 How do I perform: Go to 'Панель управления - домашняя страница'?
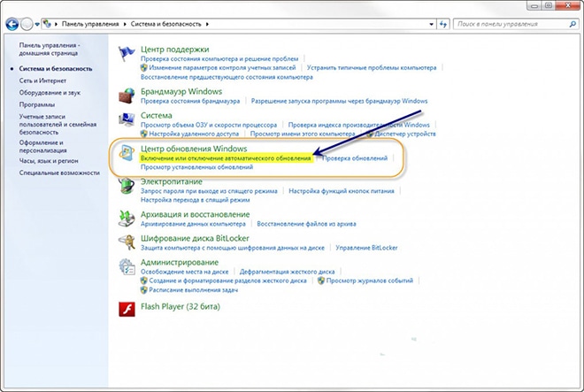50,48
